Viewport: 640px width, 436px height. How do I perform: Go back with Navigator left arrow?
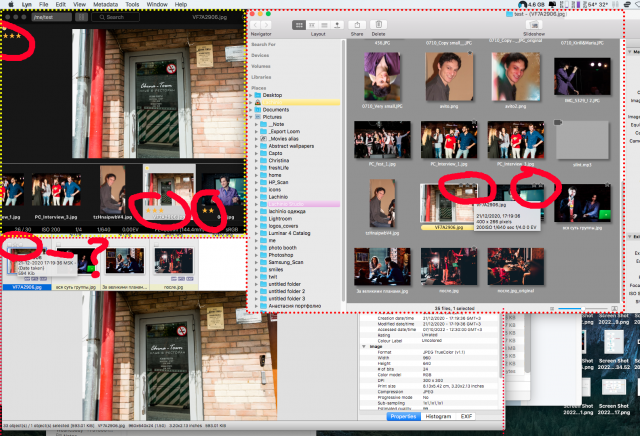pyautogui.click(x=256, y=25)
